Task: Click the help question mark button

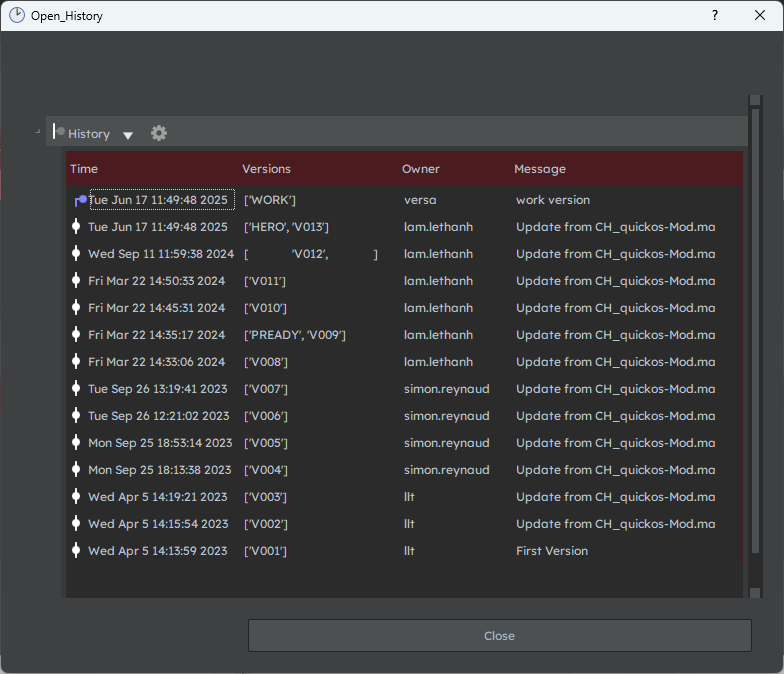Action: [x=715, y=16]
